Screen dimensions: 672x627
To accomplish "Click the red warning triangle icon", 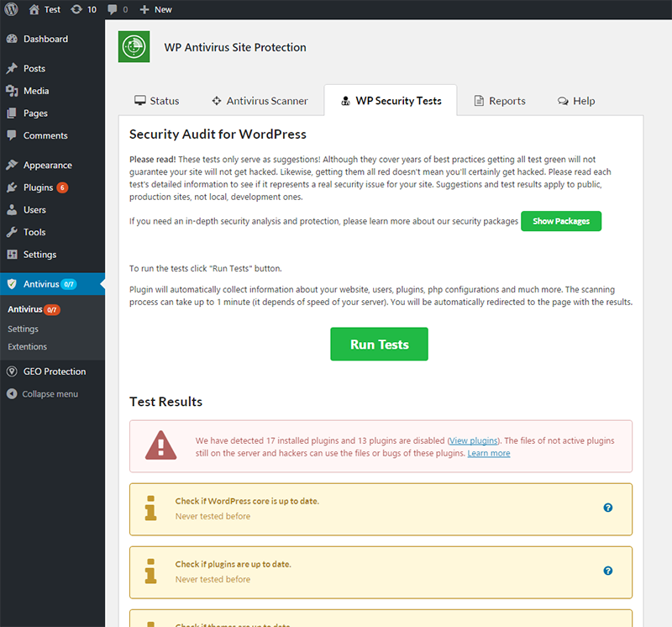I will [160, 445].
